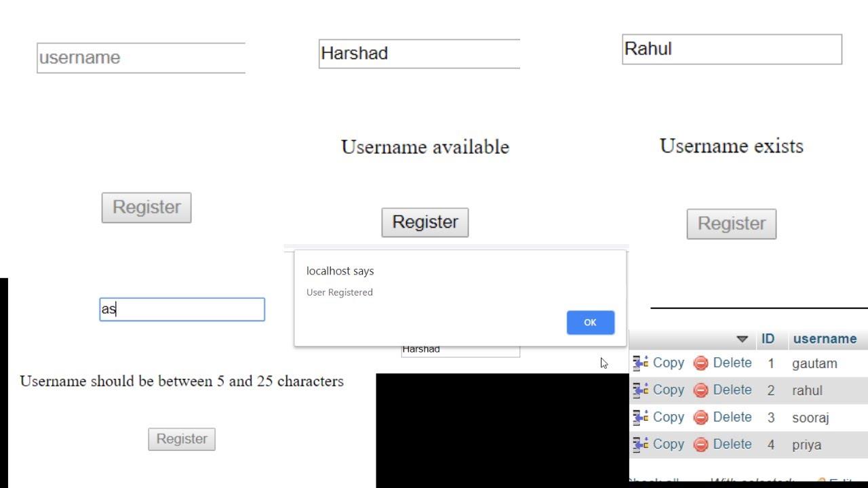The width and height of the screenshot is (868, 488).
Task: Click the text field containing Rahul
Action: 732,49
